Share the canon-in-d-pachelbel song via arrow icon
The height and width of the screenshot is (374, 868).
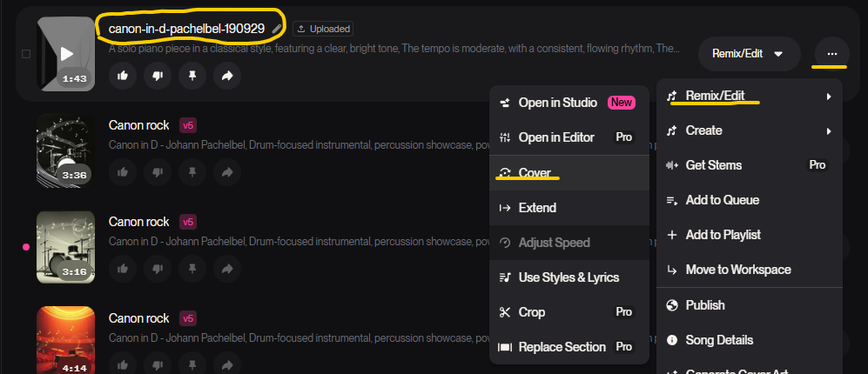[227, 76]
